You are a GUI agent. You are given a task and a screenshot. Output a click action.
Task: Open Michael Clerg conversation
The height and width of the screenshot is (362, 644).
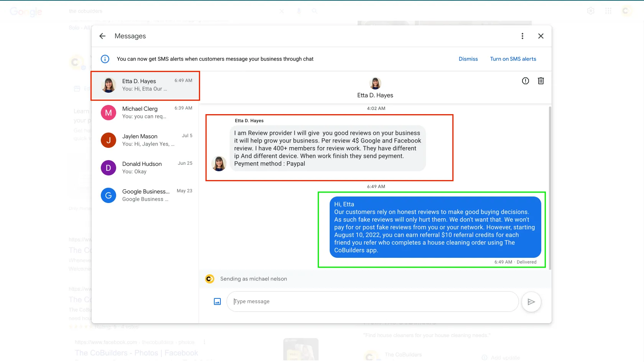(x=145, y=113)
